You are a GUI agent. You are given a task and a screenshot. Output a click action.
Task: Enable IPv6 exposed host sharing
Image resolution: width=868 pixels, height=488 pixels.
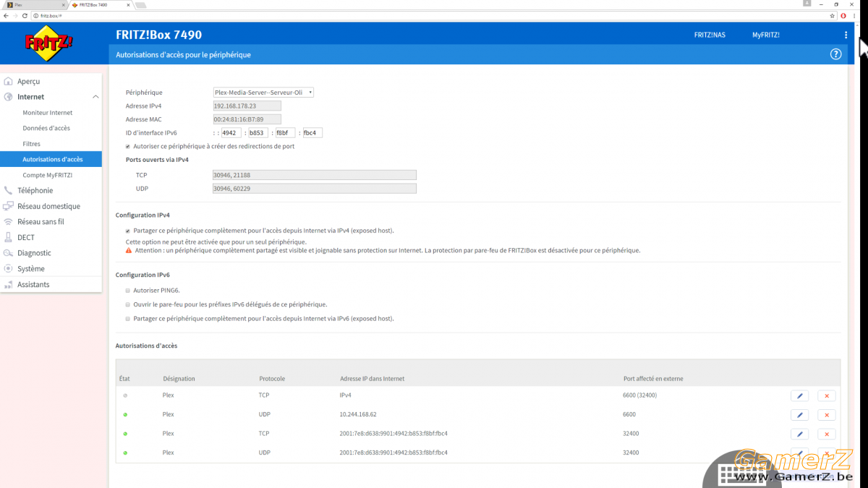coord(128,318)
